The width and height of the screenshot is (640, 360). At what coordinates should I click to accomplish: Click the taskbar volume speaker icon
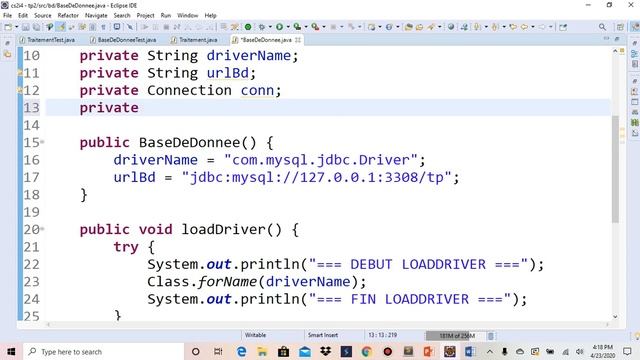pos(580,351)
